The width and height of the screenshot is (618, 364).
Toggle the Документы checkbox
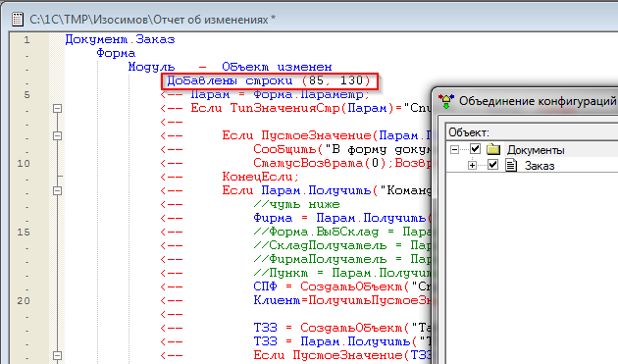pos(476,149)
